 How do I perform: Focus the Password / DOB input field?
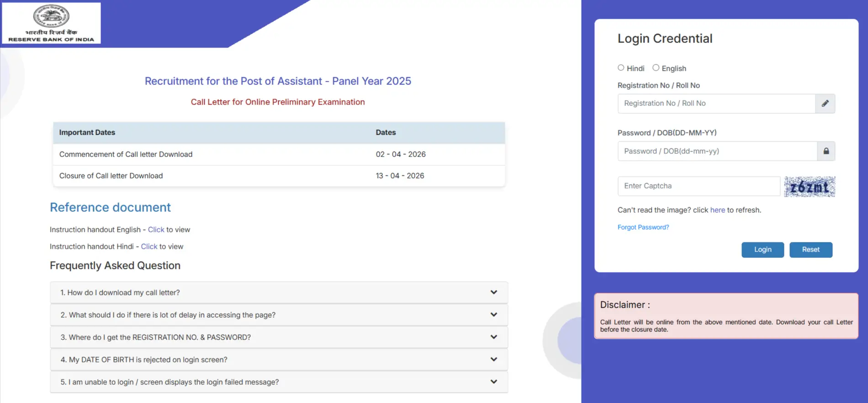click(x=717, y=151)
